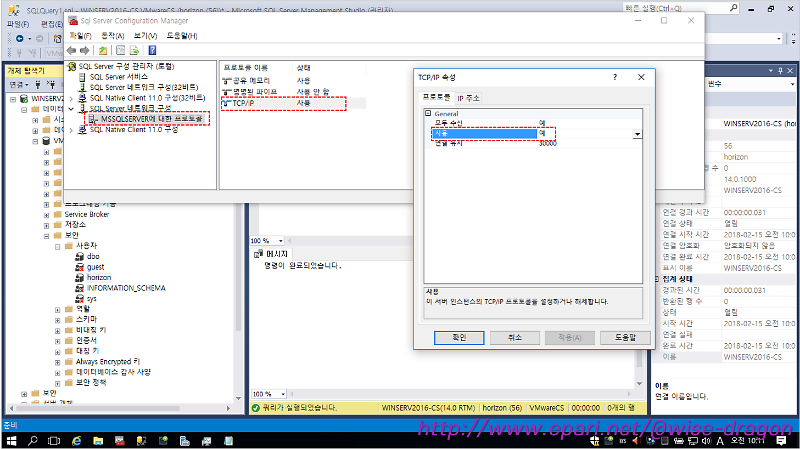Select the horizon user in Object Explorer

pos(99,278)
